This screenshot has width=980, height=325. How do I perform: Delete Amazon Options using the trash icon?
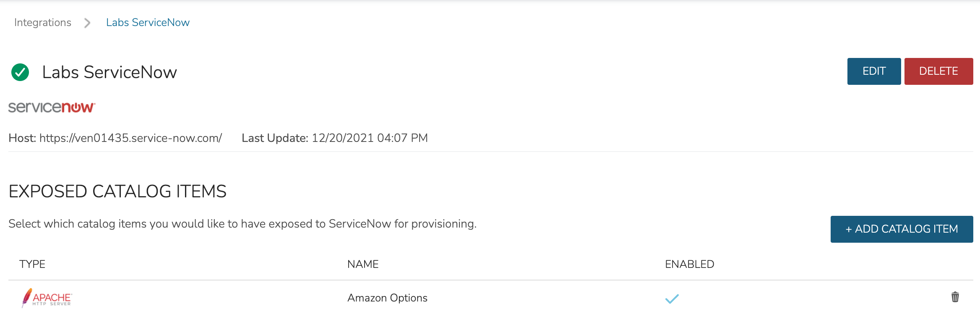point(955,297)
